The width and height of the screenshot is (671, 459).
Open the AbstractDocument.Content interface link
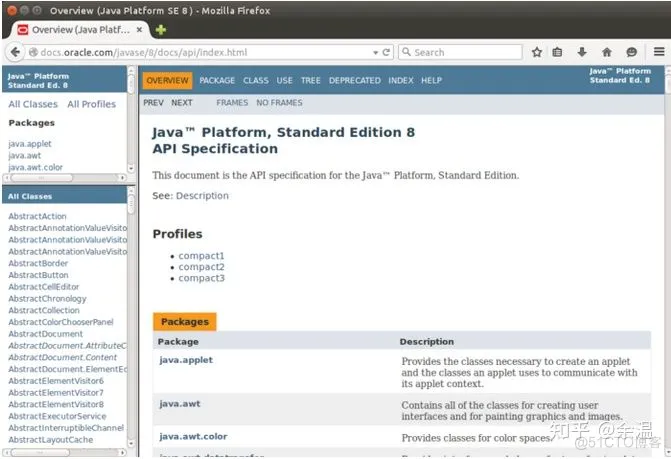[62, 358]
